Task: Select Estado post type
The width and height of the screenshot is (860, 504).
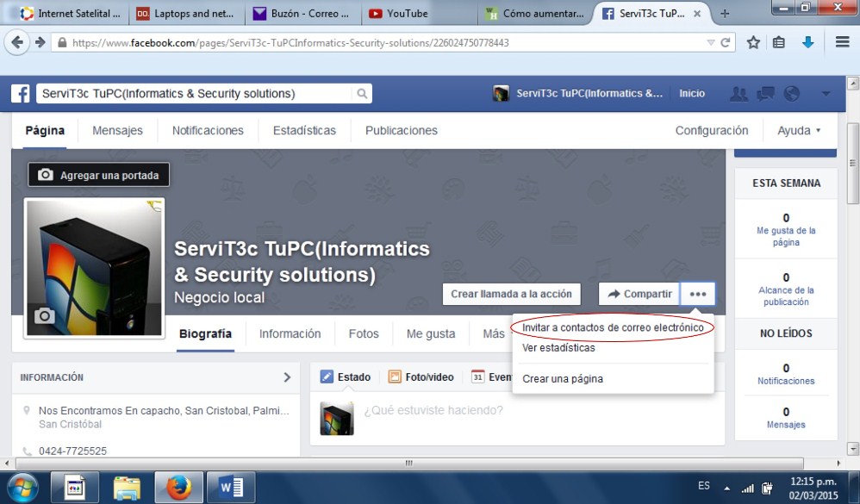Action: [x=346, y=377]
